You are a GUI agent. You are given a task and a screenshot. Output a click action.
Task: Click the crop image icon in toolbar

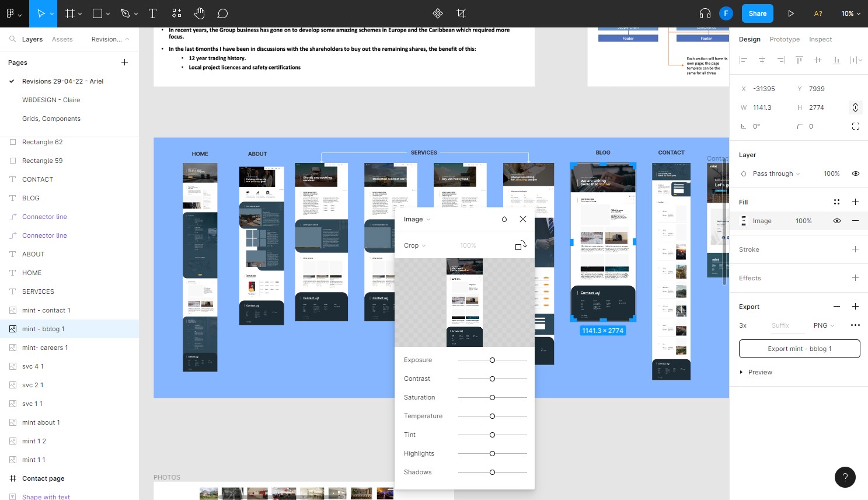point(461,13)
